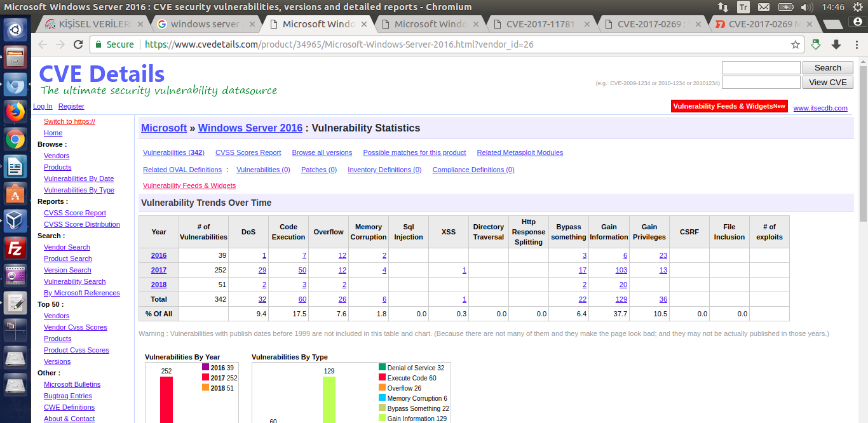Reload the current page
This screenshot has height=423, width=868.
coord(78,44)
